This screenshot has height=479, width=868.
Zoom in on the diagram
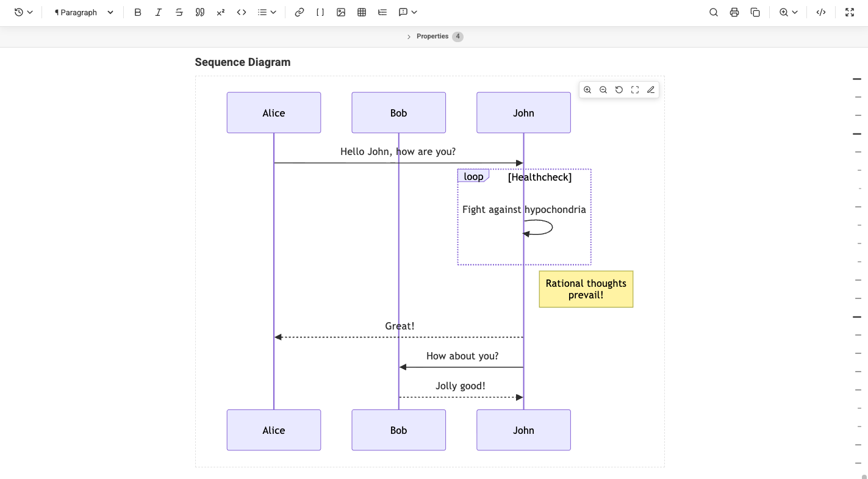click(x=587, y=90)
